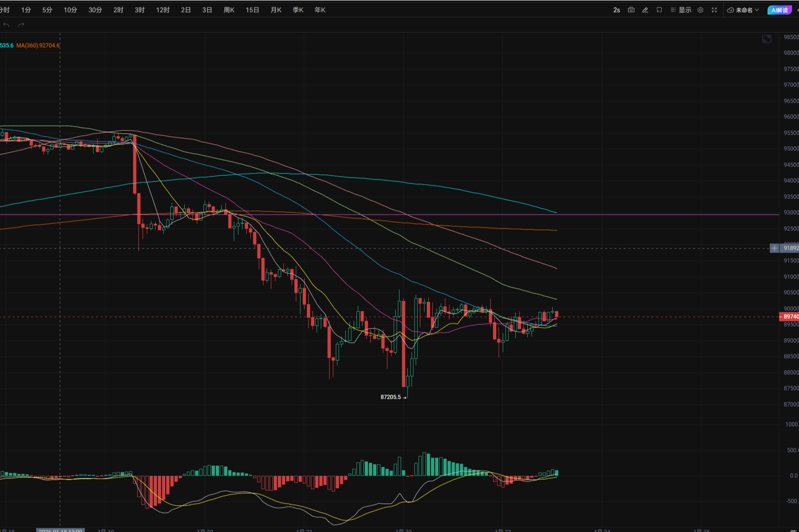
Task: Switch to the 5分 timeframe
Action: click(47, 10)
